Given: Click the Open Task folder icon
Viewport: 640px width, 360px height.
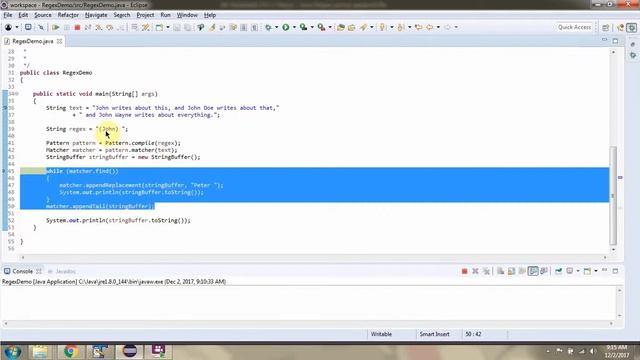Looking at the screenshot, I should pyautogui.click(x=351, y=27).
